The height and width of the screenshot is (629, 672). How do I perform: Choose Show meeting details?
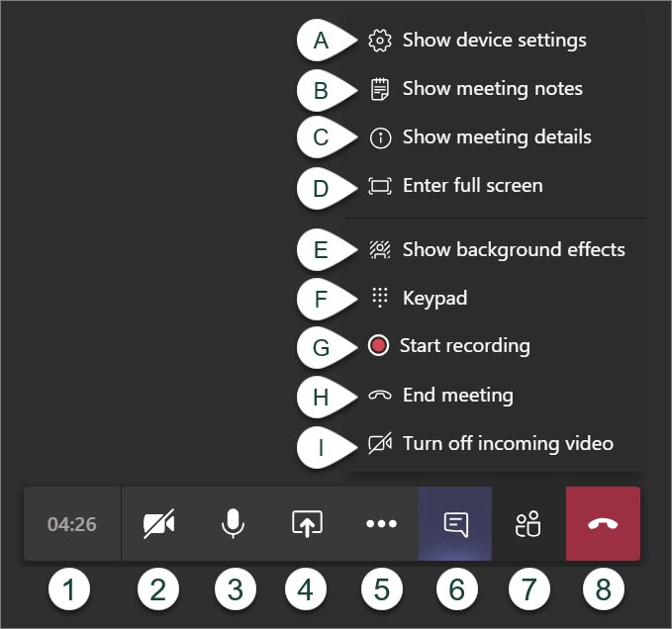497,137
